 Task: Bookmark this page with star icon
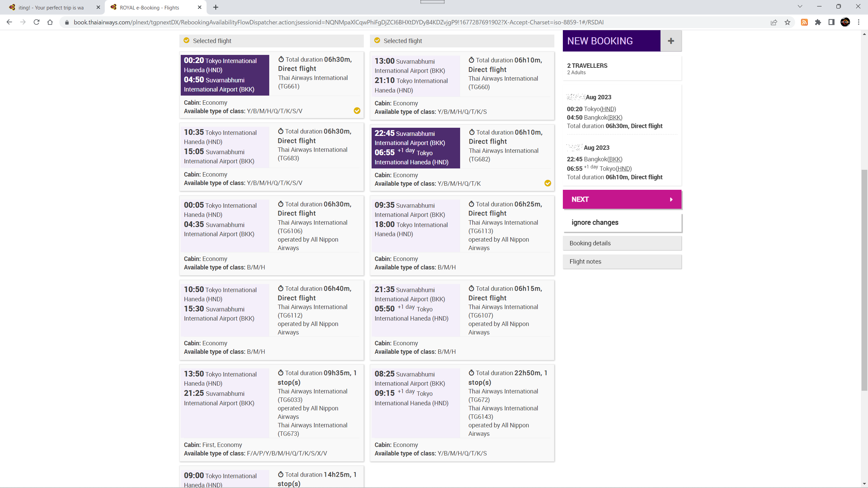[x=787, y=22]
